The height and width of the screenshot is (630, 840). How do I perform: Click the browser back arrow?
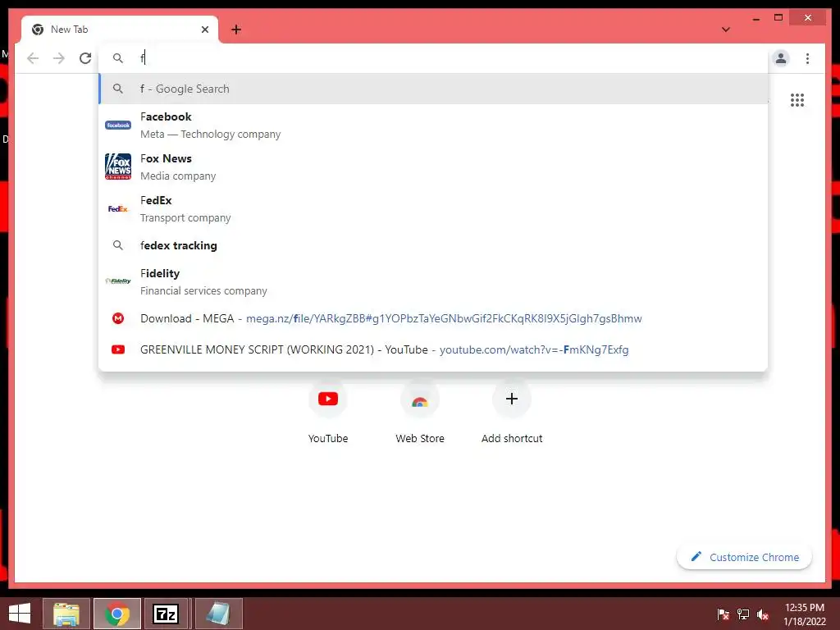tap(33, 58)
